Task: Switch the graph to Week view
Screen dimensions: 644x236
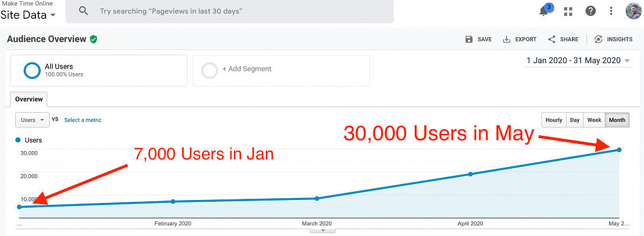Action: [594, 120]
